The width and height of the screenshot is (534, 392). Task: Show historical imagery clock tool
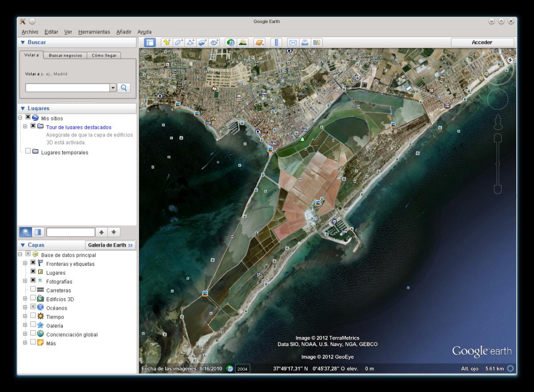point(231,43)
